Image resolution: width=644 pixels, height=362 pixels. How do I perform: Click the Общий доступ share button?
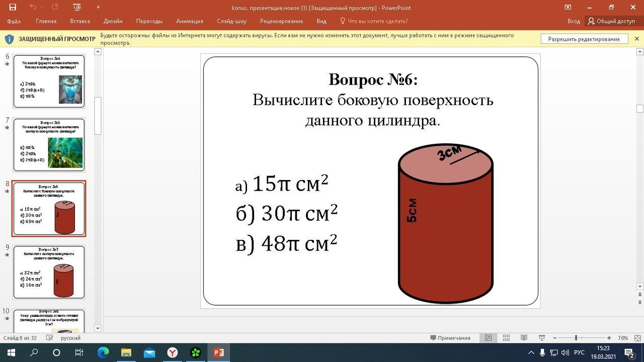coord(611,21)
